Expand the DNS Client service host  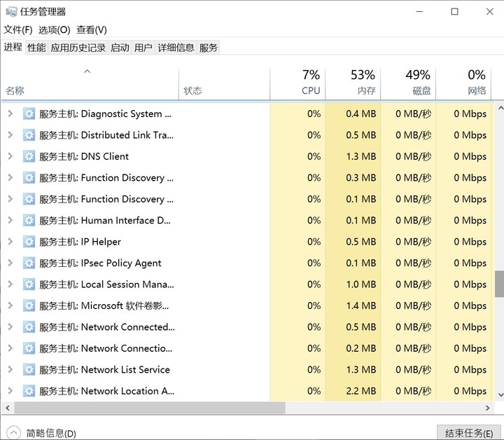pos(10,156)
